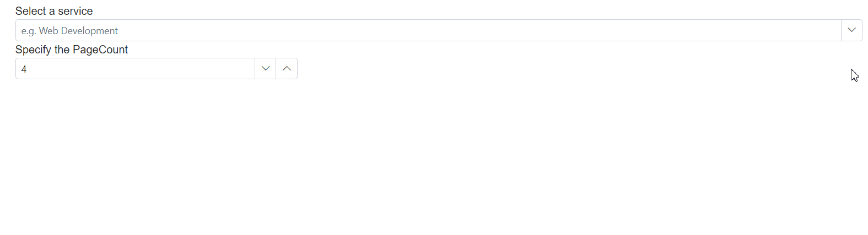
Task: Click the PageCount decrease arrow
Action: tap(266, 69)
